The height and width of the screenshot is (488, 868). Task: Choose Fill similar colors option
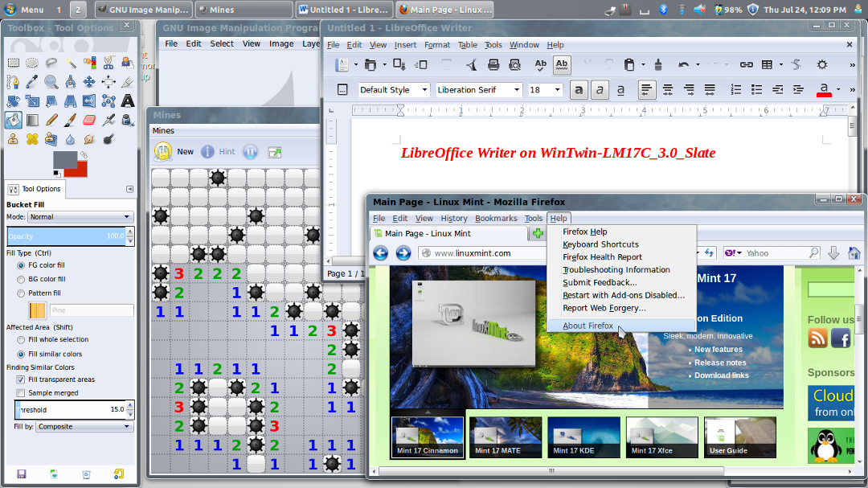coord(21,354)
